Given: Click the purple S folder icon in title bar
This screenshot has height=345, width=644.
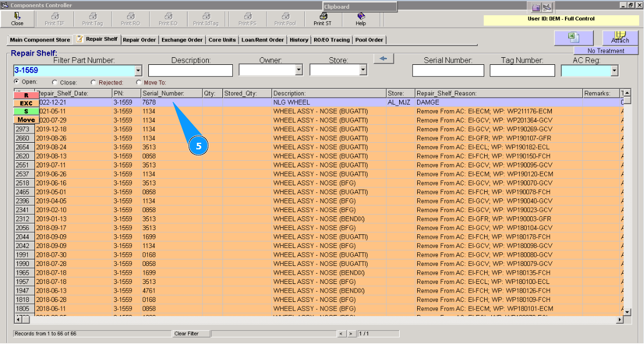Looking at the screenshot, I should tap(536, 7).
